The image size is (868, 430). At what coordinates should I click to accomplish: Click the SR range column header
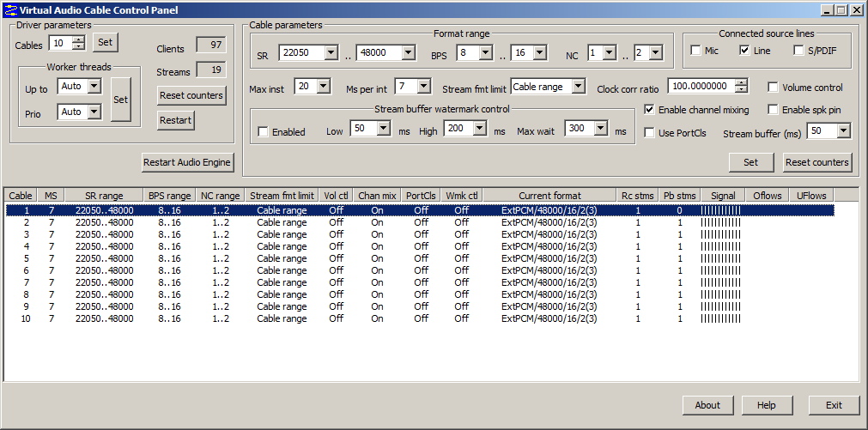coord(104,196)
